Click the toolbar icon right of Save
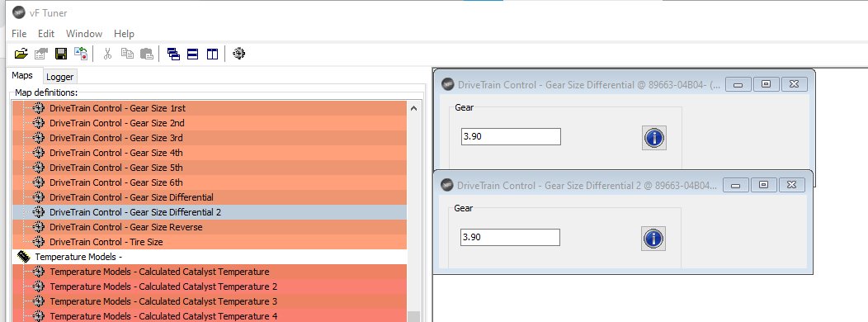This screenshot has height=322, width=868. pyautogui.click(x=81, y=54)
